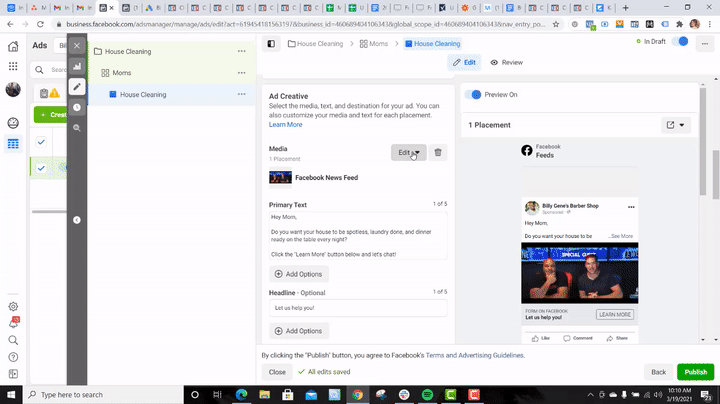Image resolution: width=720 pixels, height=404 pixels.
Task: Open the Learn More link under Ad Creative
Action: 285,125
